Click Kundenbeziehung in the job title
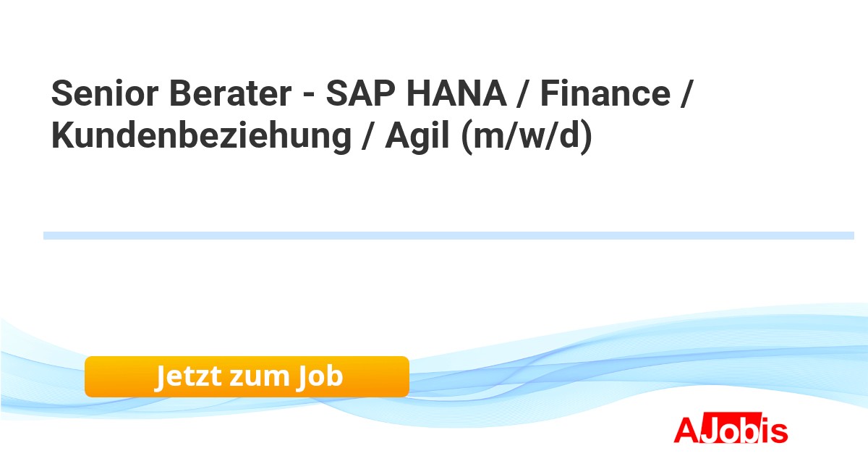 200,136
